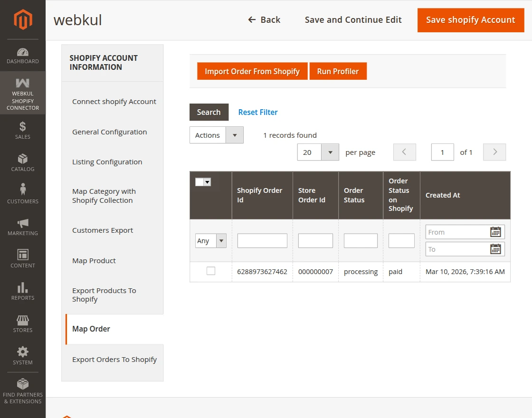This screenshot has width=532, height=418.
Task: Open the Sales sidebar menu
Action: point(23,130)
